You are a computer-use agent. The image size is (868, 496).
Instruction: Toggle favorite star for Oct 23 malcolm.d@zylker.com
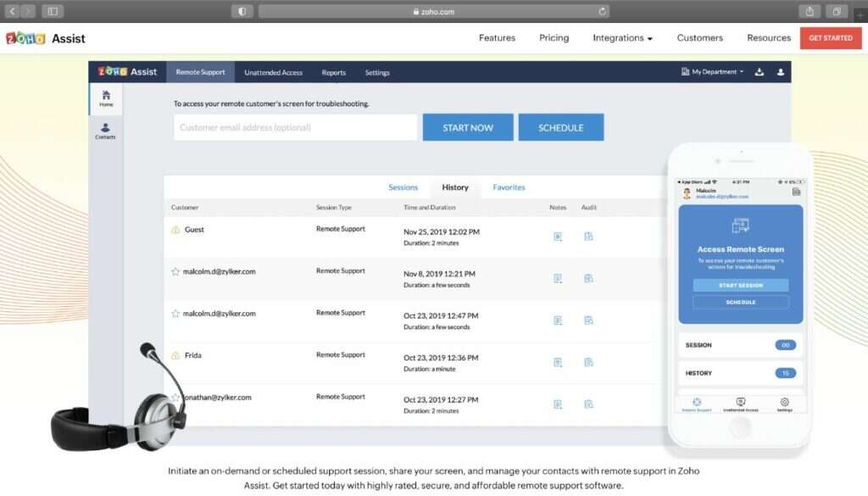tap(175, 314)
